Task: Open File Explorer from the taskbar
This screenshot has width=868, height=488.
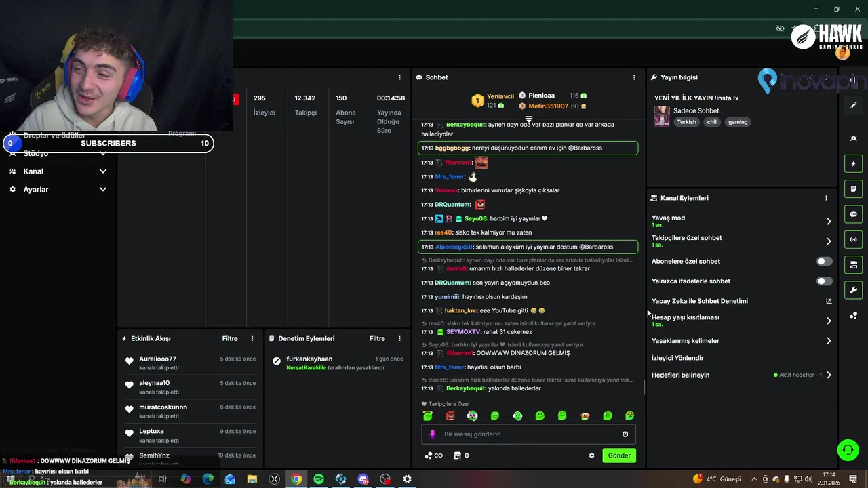Action: click(x=252, y=479)
